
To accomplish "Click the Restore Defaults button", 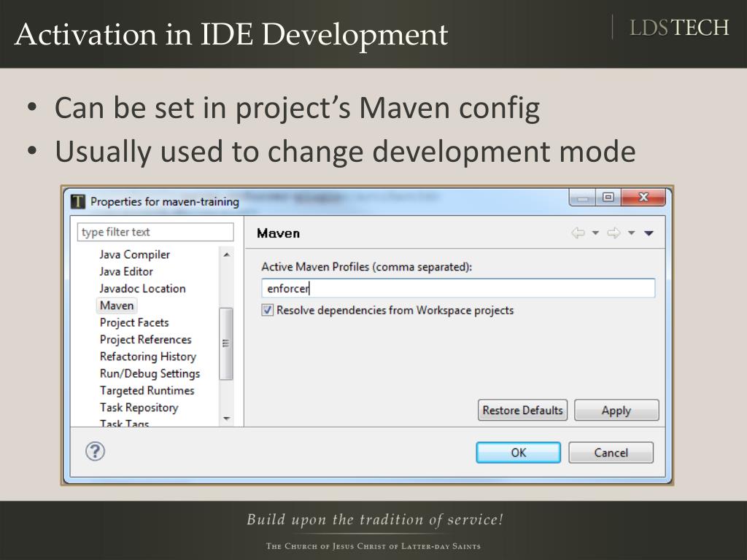I will coord(522,410).
